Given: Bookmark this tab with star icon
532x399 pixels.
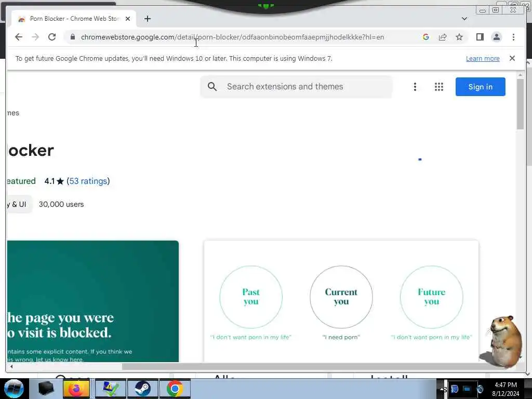Looking at the screenshot, I should tap(459, 37).
